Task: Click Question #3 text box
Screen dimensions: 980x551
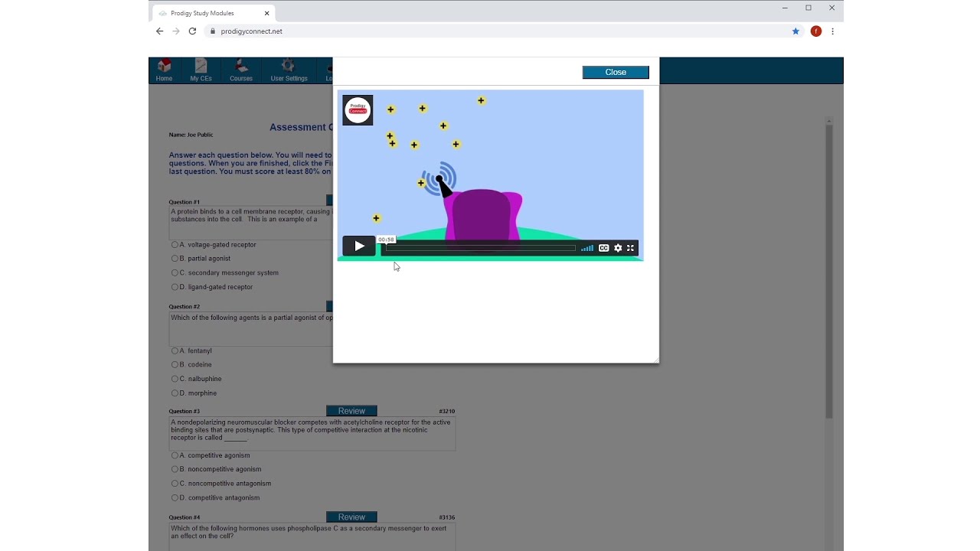Action: pos(312,434)
